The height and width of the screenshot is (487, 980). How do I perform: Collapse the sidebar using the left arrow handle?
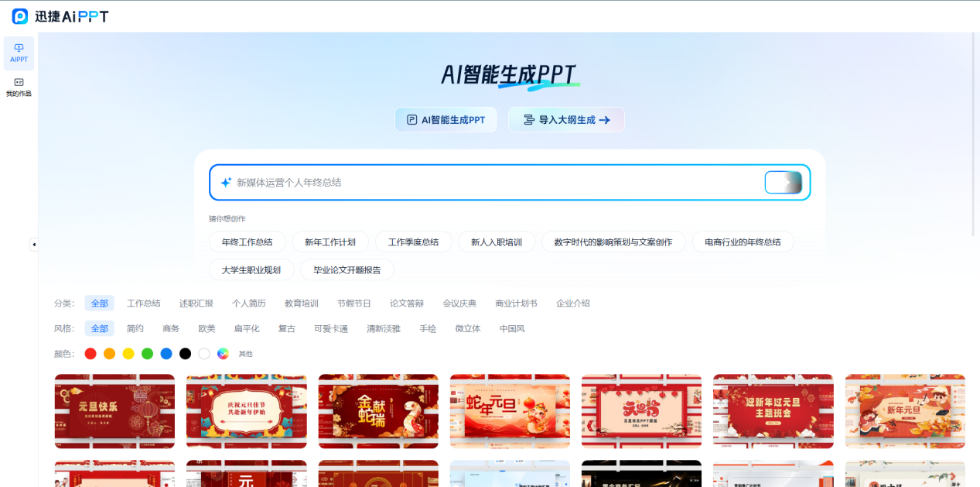point(34,243)
